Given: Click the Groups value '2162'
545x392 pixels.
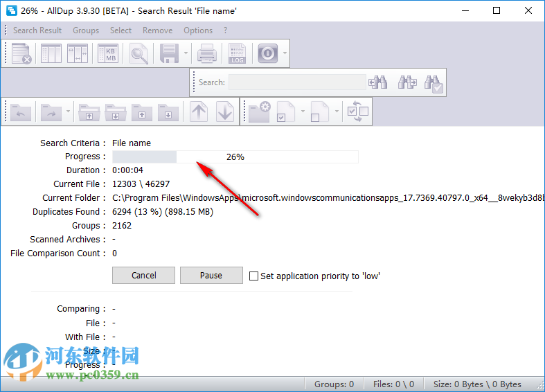Looking at the screenshot, I should [x=122, y=226].
